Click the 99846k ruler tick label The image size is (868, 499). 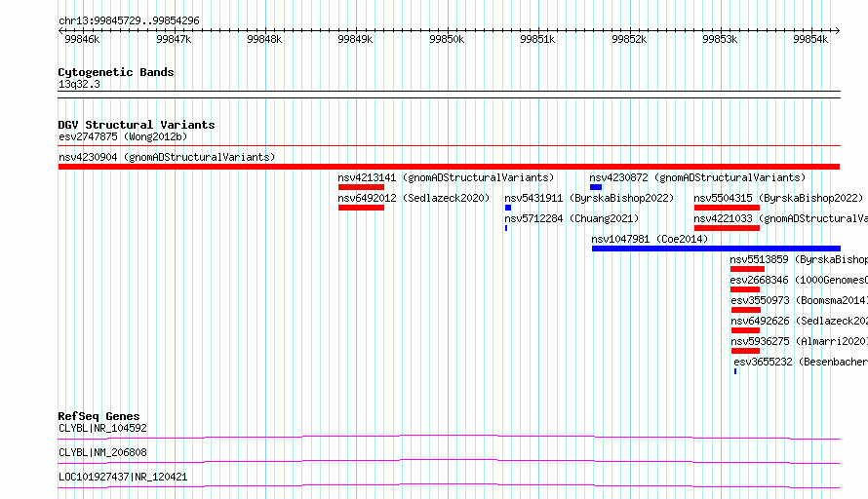tap(82, 39)
